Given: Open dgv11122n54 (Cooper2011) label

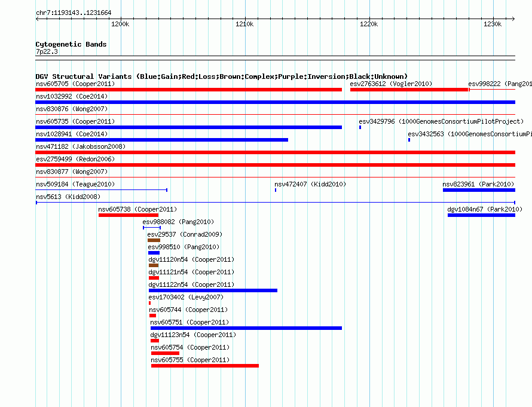Looking at the screenshot, I should 191,284.
